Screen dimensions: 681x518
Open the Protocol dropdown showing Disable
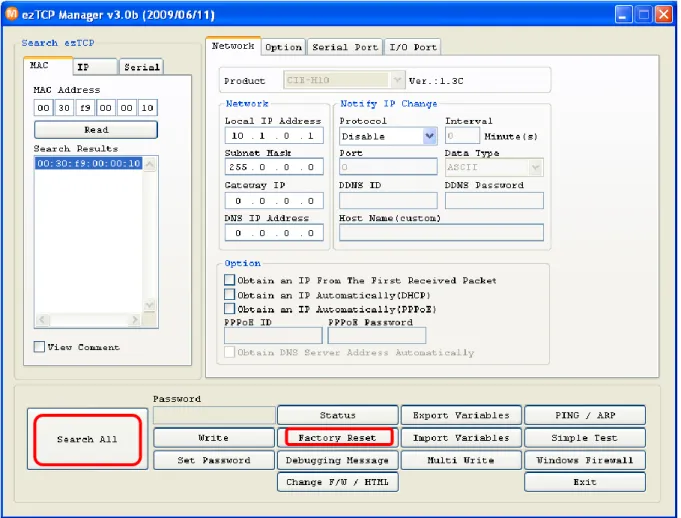tap(388, 136)
